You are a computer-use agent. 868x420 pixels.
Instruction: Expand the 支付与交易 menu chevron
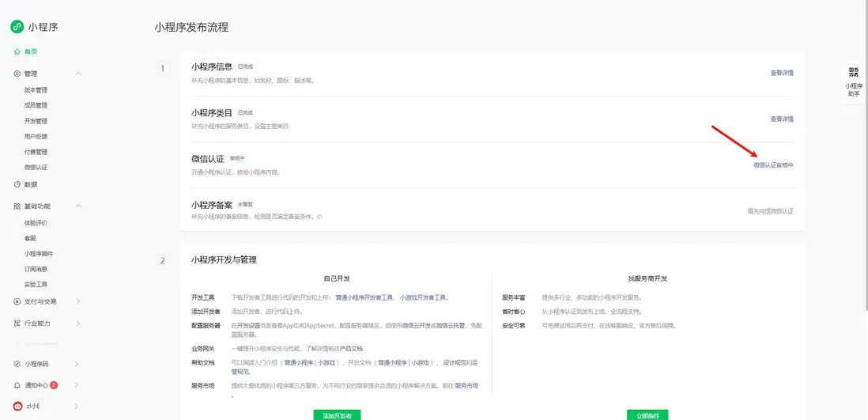[77, 302]
